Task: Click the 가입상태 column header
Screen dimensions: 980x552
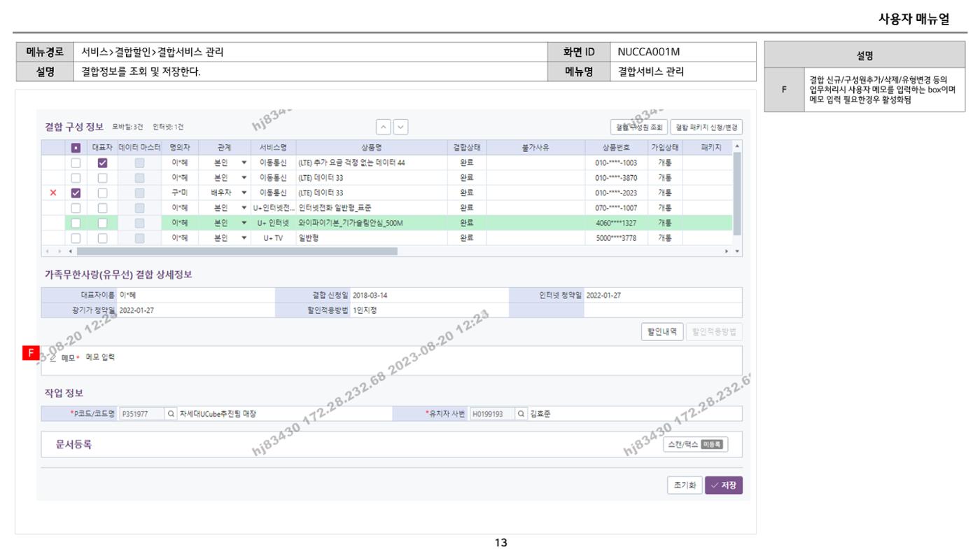Action: point(664,148)
